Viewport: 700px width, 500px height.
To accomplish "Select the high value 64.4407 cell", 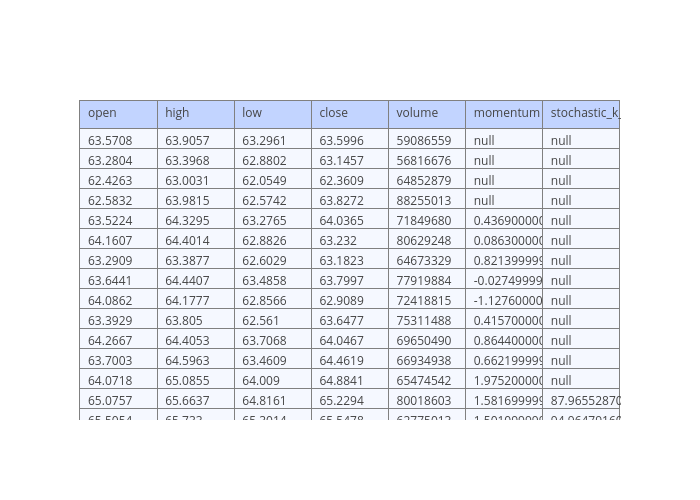I will 195,281.
